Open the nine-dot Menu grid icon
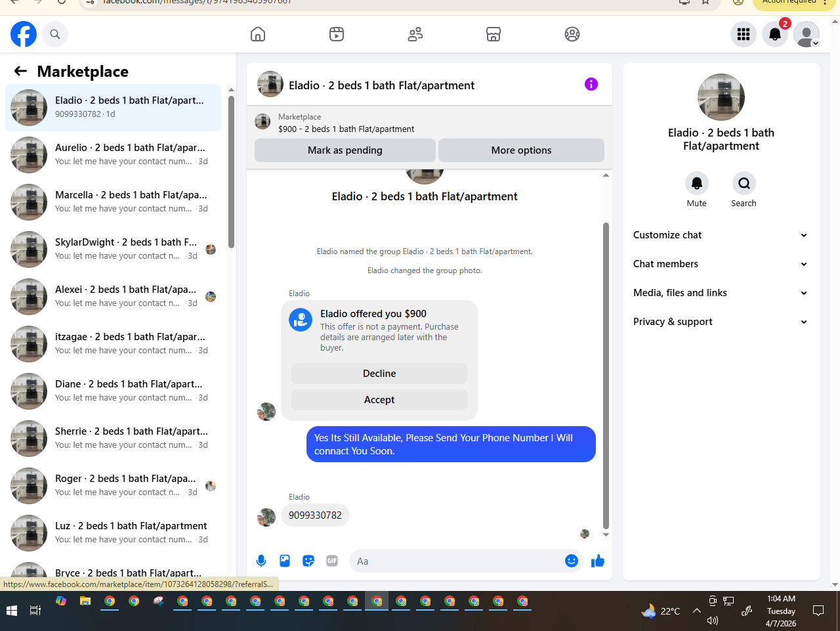Viewport: 840px width, 631px height. tap(744, 34)
